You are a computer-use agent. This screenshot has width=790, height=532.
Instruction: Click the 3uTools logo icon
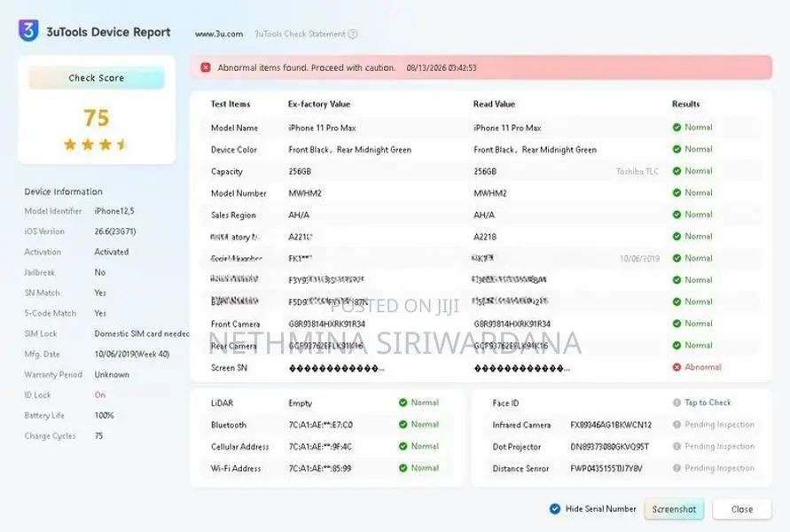[28, 31]
